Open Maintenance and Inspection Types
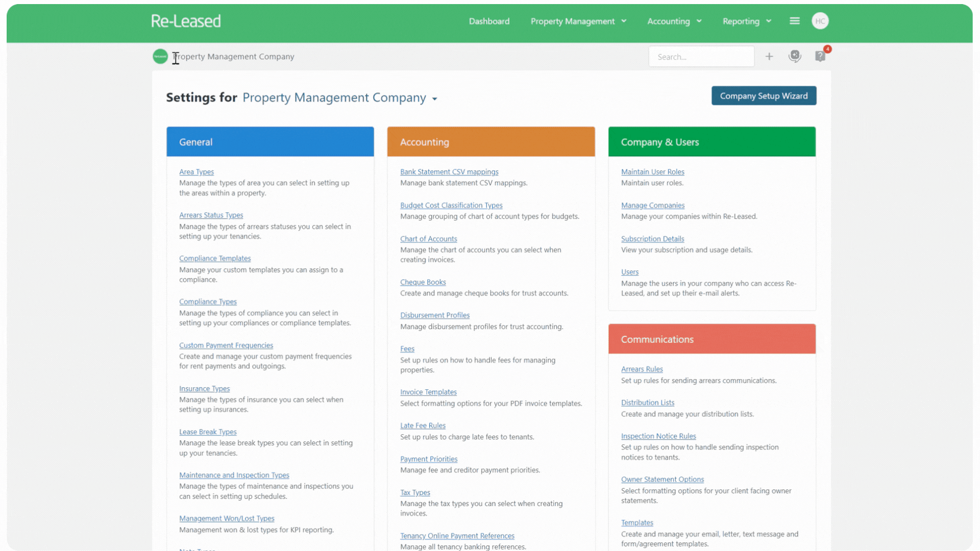 234,475
